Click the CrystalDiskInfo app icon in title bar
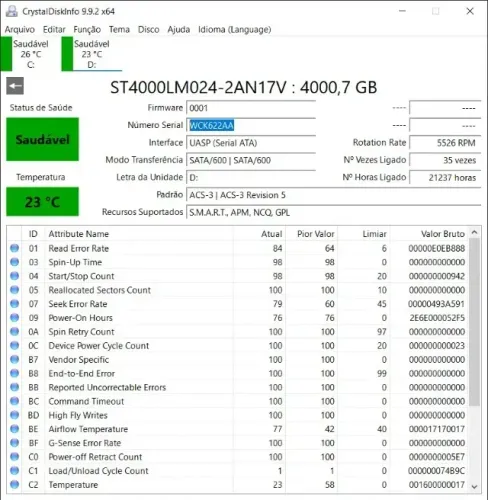The width and height of the screenshot is (488, 500). click(12, 11)
